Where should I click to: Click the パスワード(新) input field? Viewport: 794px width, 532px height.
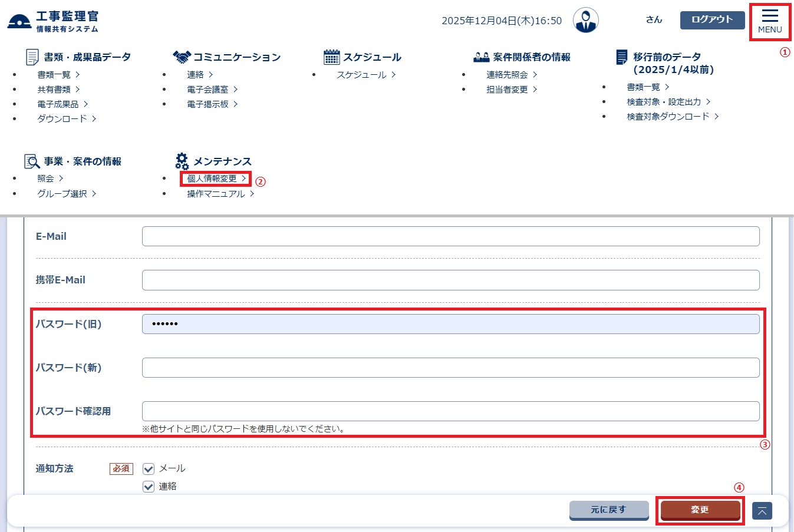(x=450, y=368)
